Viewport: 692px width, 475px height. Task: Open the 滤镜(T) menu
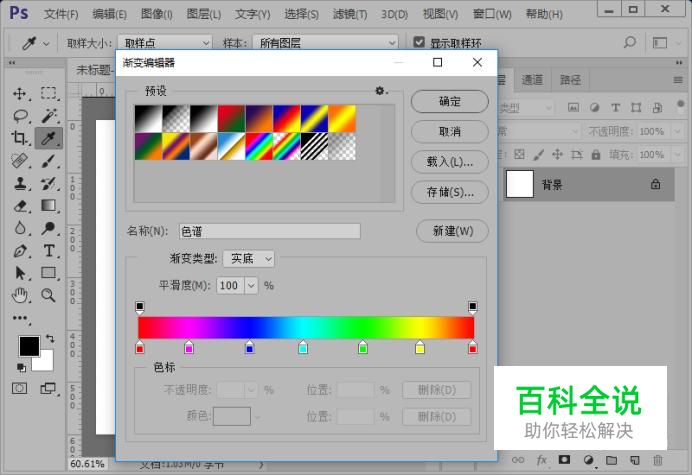click(350, 14)
